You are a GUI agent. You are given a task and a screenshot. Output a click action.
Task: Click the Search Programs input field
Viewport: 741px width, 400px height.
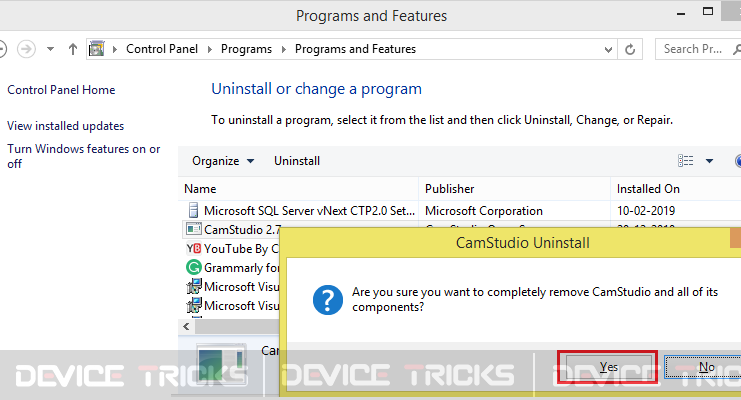click(x=693, y=49)
